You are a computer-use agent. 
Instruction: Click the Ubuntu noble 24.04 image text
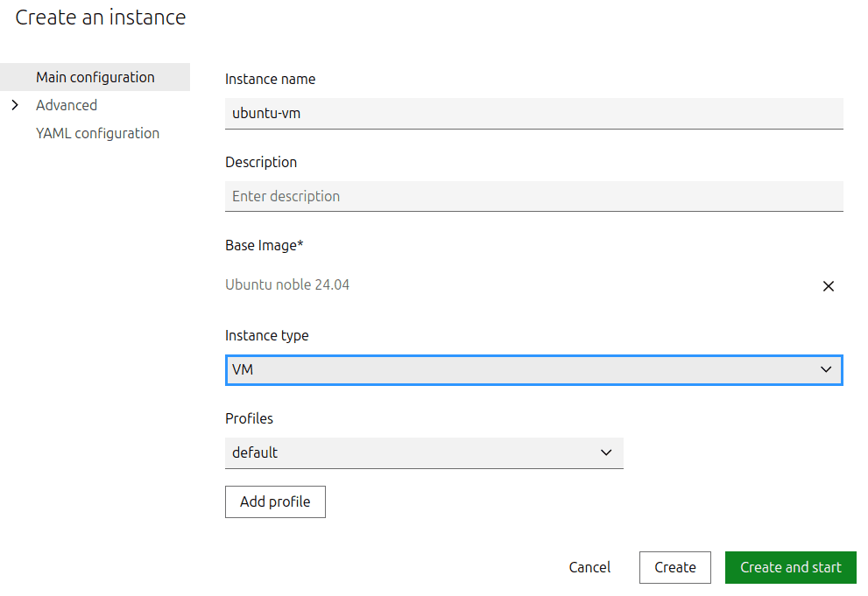[287, 284]
